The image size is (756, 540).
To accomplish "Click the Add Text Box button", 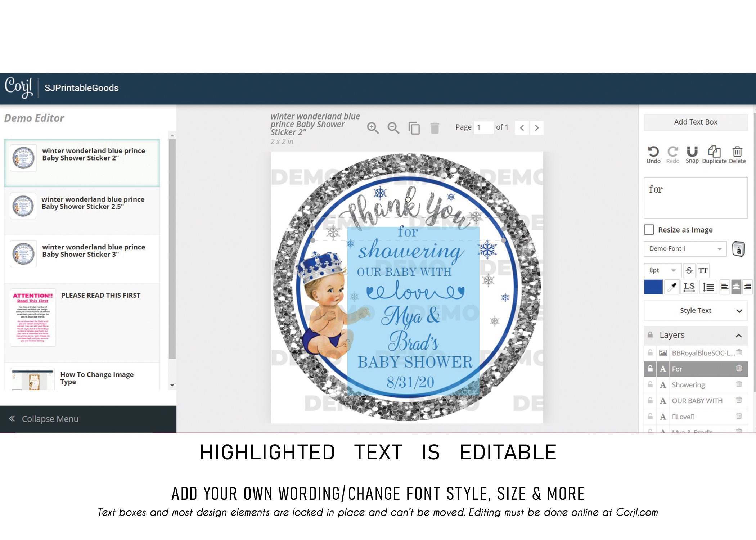I will [696, 122].
